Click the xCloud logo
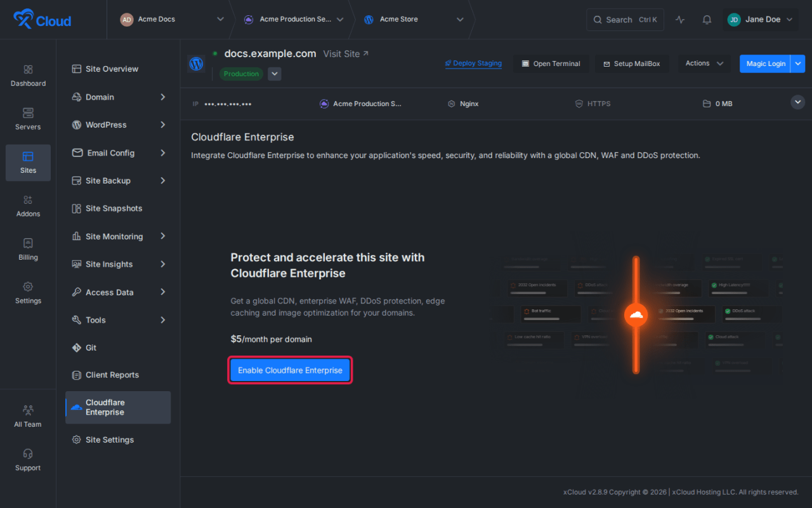This screenshot has height=508, width=812. tap(42, 20)
